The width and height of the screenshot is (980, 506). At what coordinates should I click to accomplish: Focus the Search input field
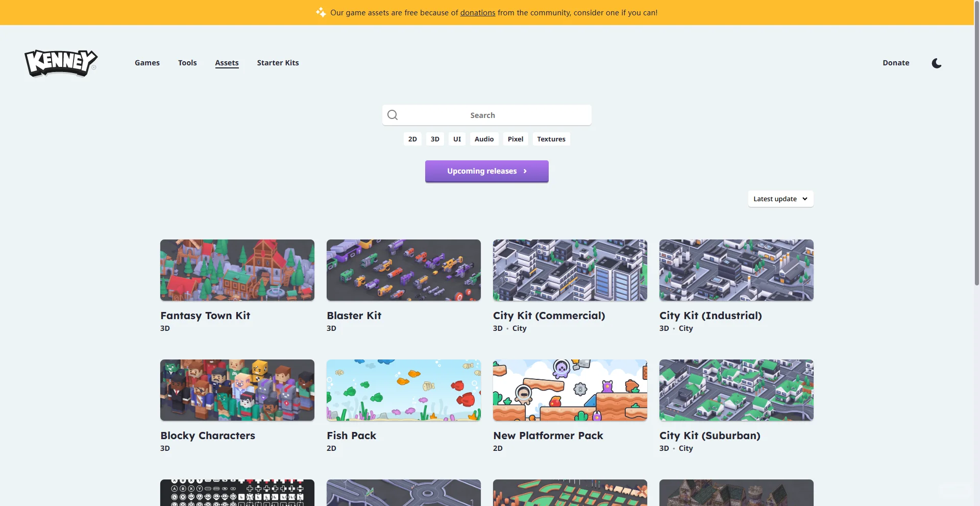tap(487, 115)
